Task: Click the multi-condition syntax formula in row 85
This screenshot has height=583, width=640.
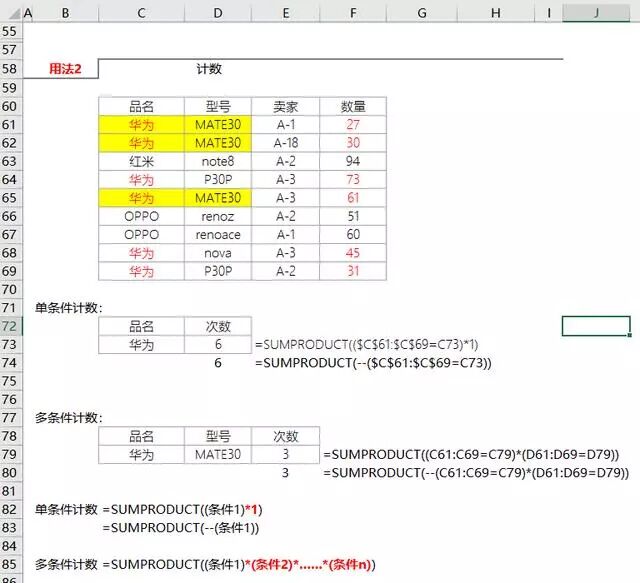Action: (x=239, y=565)
